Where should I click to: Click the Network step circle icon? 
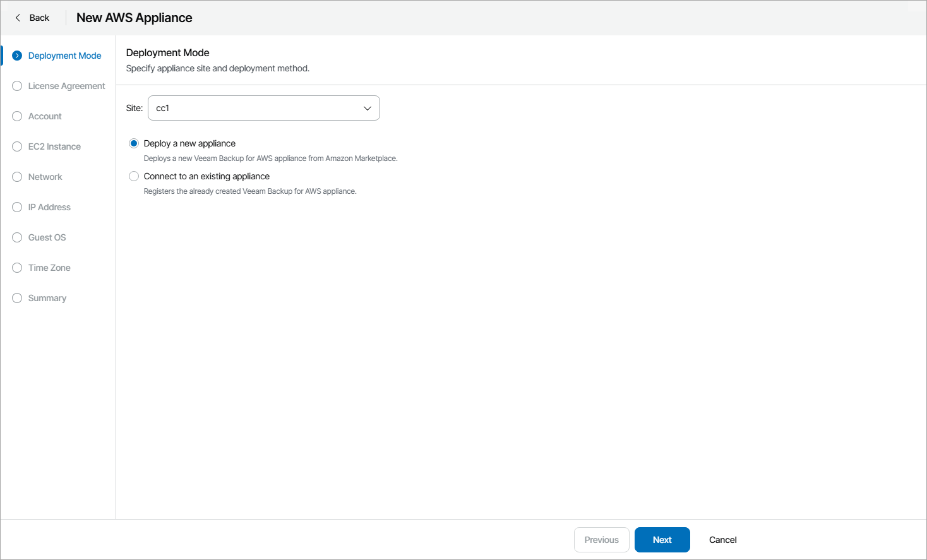pyautogui.click(x=17, y=177)
